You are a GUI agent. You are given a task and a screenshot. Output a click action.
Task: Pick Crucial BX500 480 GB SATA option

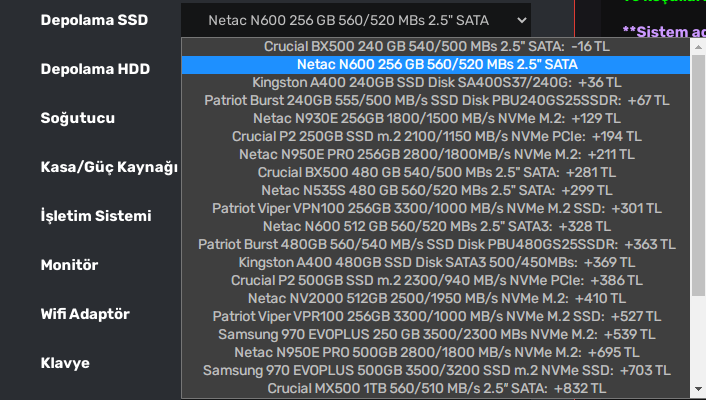coord(437,172)
